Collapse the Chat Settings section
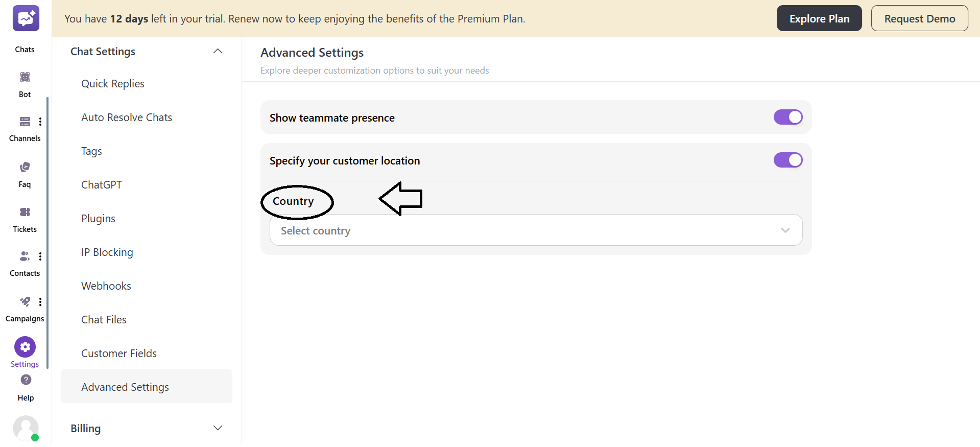This screenshot has width=980, height=447. coord(218,51)
